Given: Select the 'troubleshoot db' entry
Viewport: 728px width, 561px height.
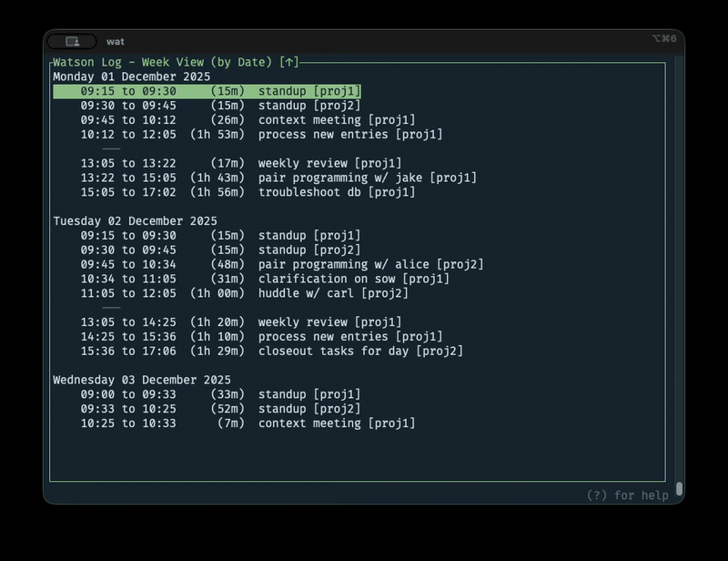Looking at the screenshot, I should [x=248, y=192].
